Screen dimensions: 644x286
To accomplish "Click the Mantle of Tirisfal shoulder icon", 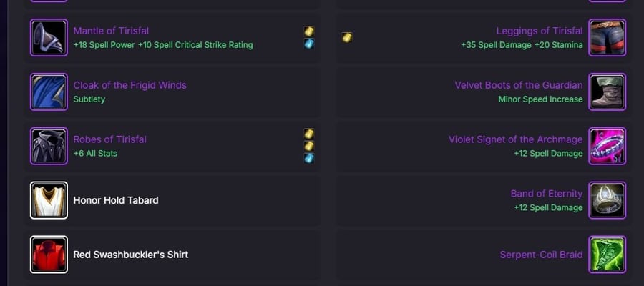I will (49, 37).
